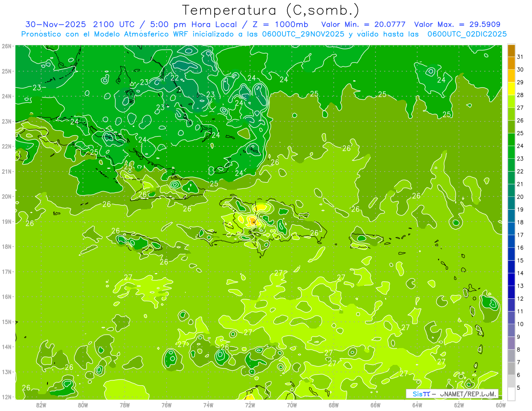The height and width of the screenshot is (411, 532).
Task: Click the 24N latitude axis label
Action: point(7,96)
